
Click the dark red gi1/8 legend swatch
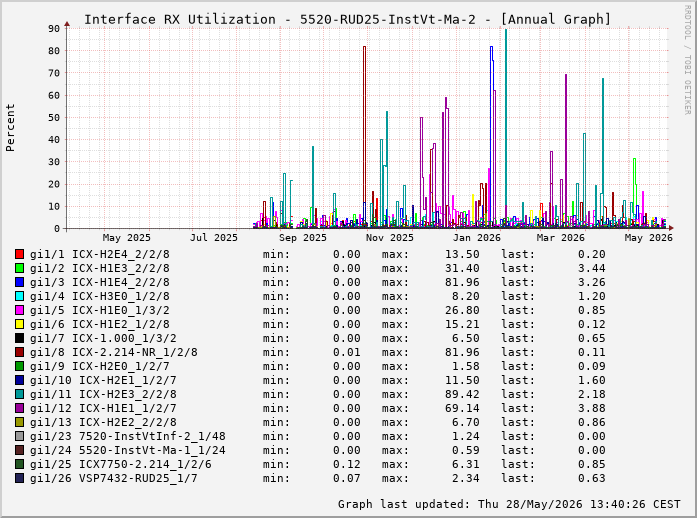click(x=19, y=352)
